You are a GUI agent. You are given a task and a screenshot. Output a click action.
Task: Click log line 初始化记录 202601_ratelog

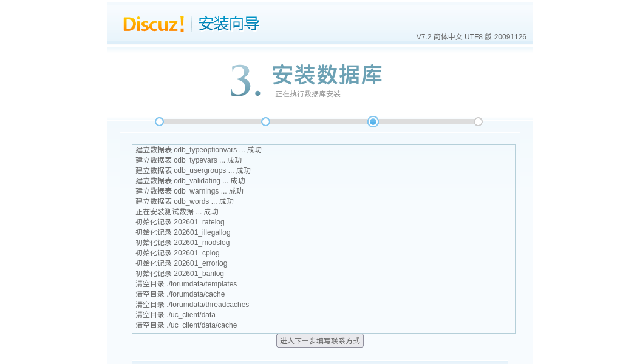180,222
